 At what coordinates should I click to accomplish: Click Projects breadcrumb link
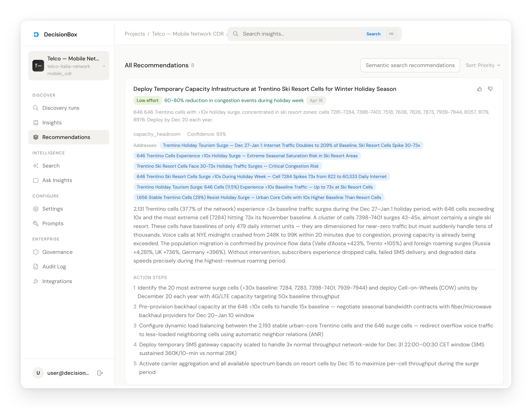point(135,34)
